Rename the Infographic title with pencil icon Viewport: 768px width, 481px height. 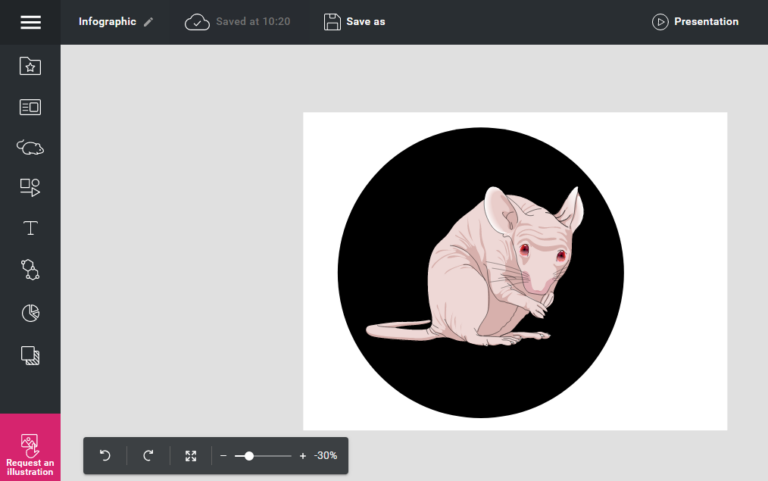tap(148, 22)
